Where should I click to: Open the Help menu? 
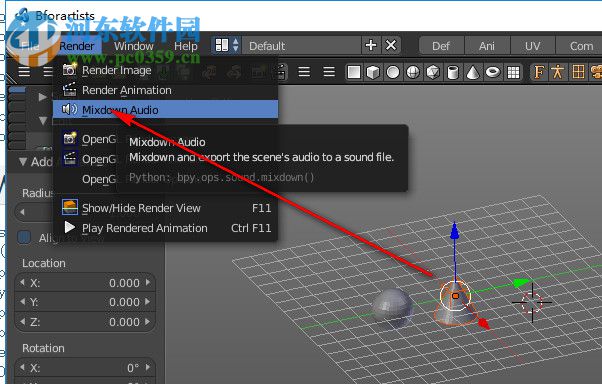point(185,46)
